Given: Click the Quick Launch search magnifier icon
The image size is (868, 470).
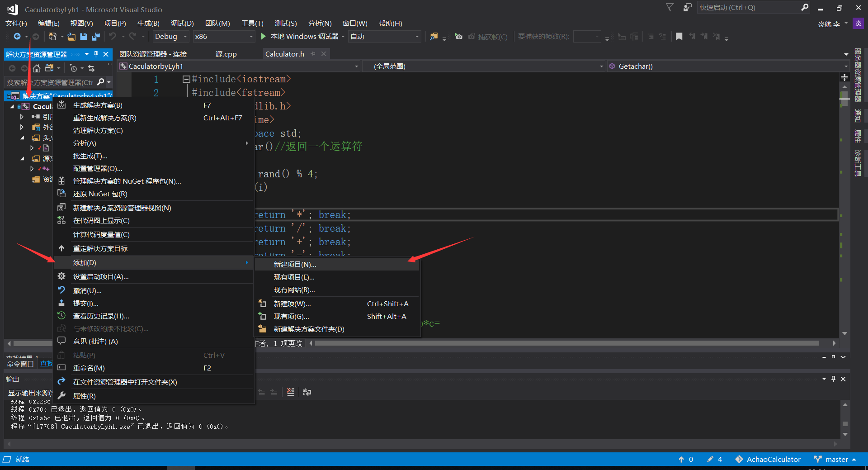Looking at the screenshot, I should 805,7.
